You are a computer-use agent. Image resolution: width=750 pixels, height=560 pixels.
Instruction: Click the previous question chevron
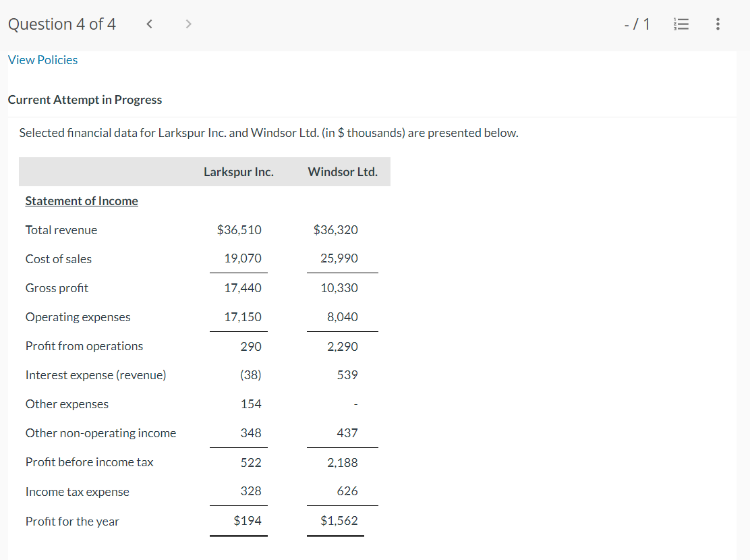149,23
